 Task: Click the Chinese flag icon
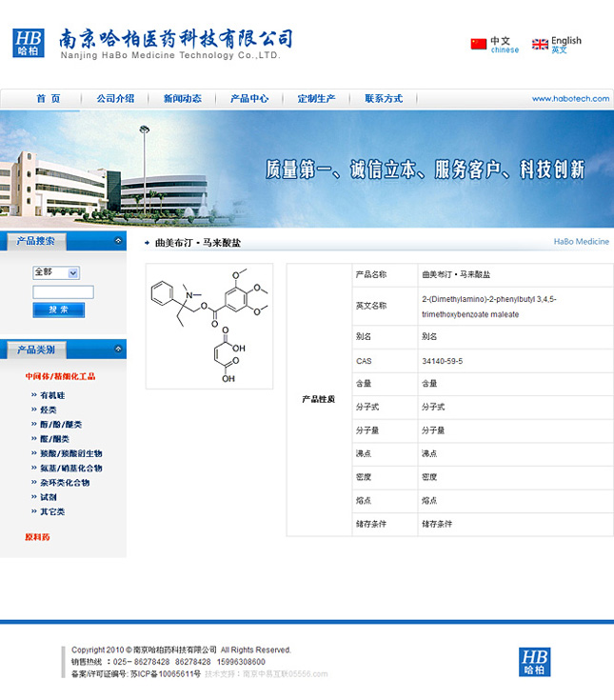tap(478, 44)
